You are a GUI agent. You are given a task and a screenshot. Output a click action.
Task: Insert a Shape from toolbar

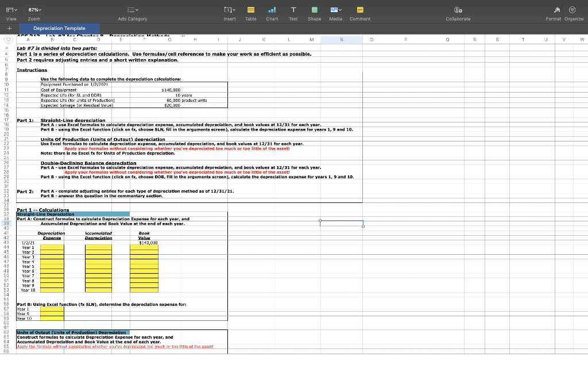click(314, 10)
